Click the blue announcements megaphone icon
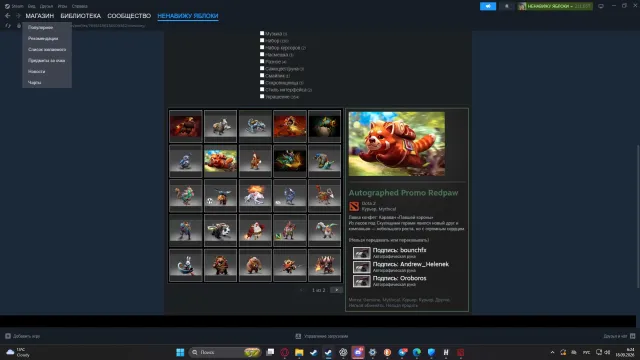640x360 pixels. click(x=488, y=6)
